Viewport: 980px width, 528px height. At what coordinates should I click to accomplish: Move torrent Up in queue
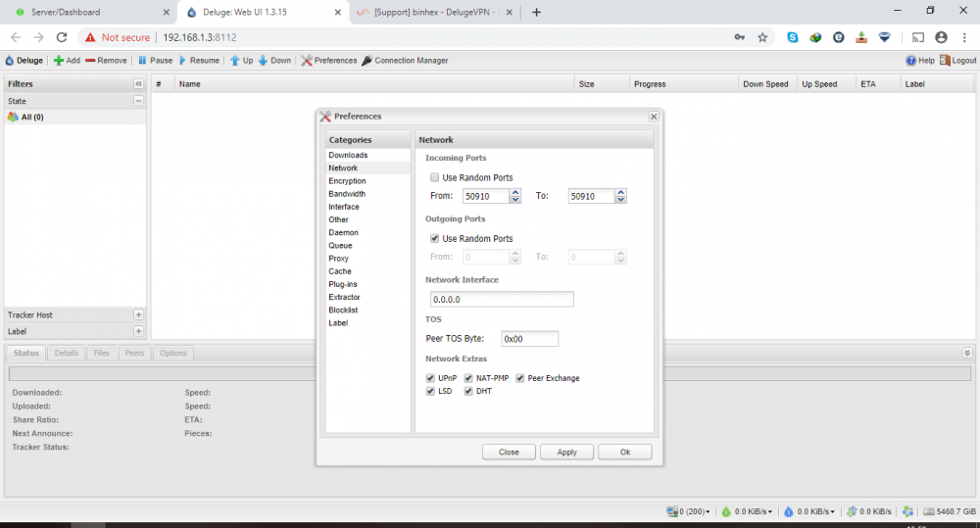(242, 61)
